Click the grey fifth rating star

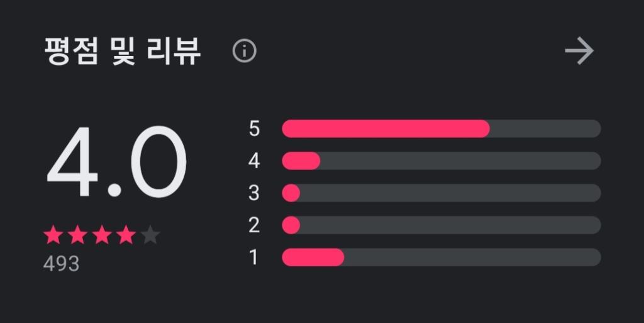point(150,235)
